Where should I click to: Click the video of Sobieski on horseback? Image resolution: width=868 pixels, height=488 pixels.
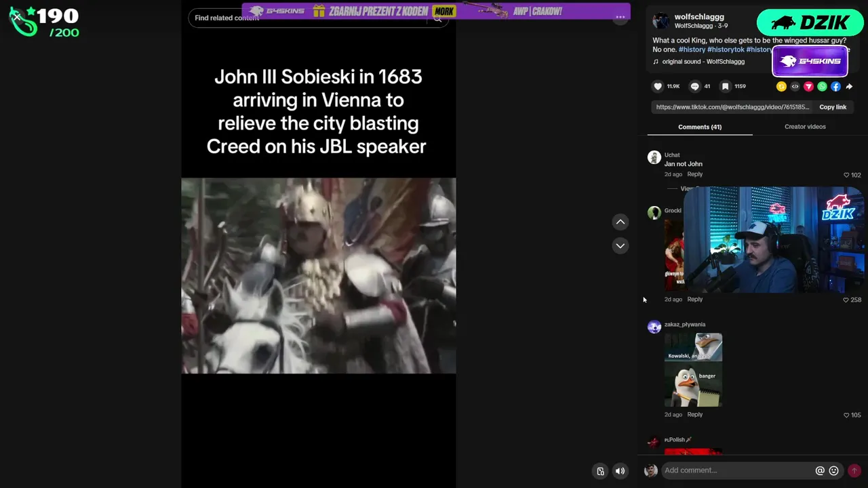click(319, 276)
